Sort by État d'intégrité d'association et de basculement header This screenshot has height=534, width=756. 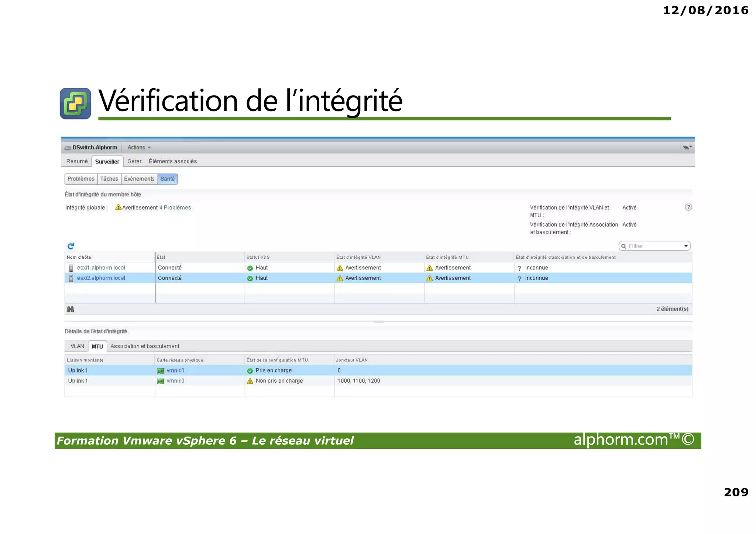(x=603, y=257)
